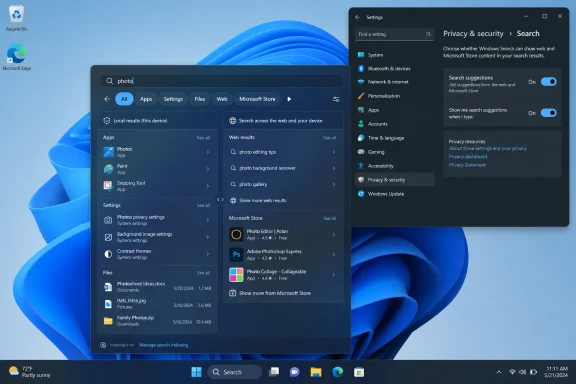The image size is (576, 384).
Task: Open Manage search indexing link
Action: (x=163, y=345)
